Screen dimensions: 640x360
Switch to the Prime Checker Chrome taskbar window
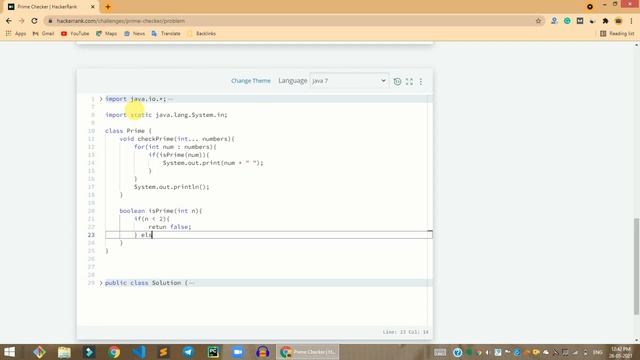308,352
